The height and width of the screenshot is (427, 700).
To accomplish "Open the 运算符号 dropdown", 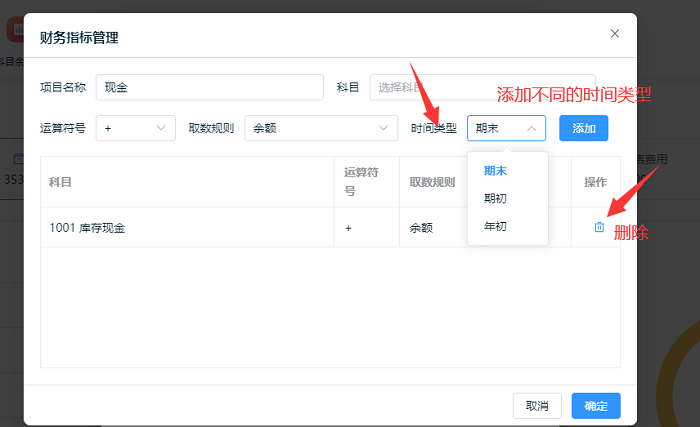I will pos(135,128).
